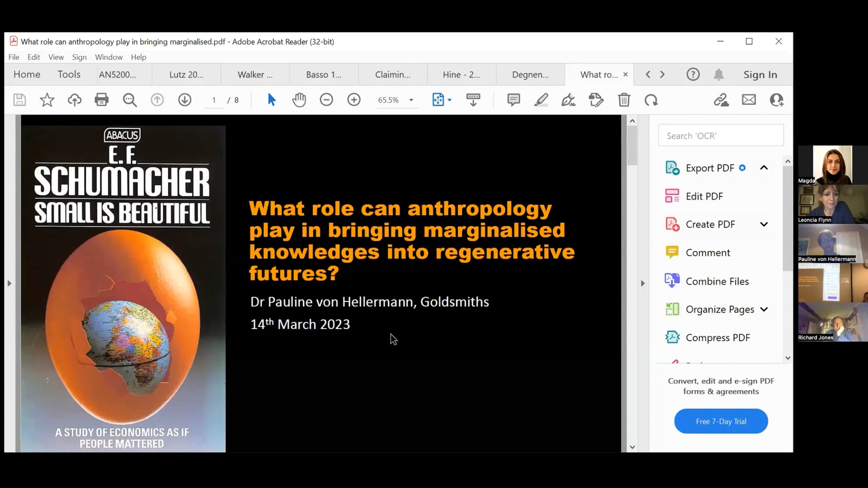
Task: Click the fit page view icon
Action: pos(438,100)
